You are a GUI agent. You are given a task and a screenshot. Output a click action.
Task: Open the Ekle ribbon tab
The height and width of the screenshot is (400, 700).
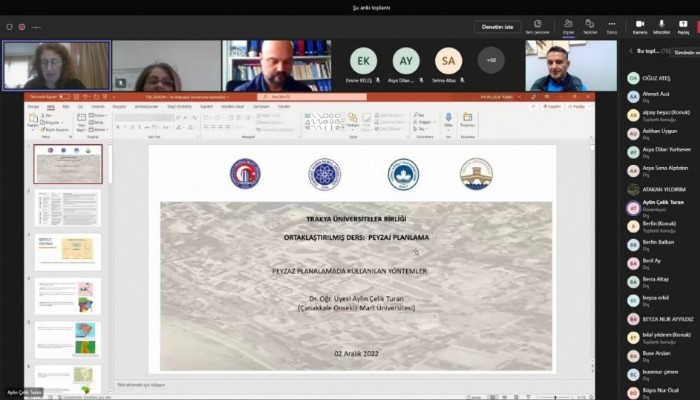tap(66, 107)
